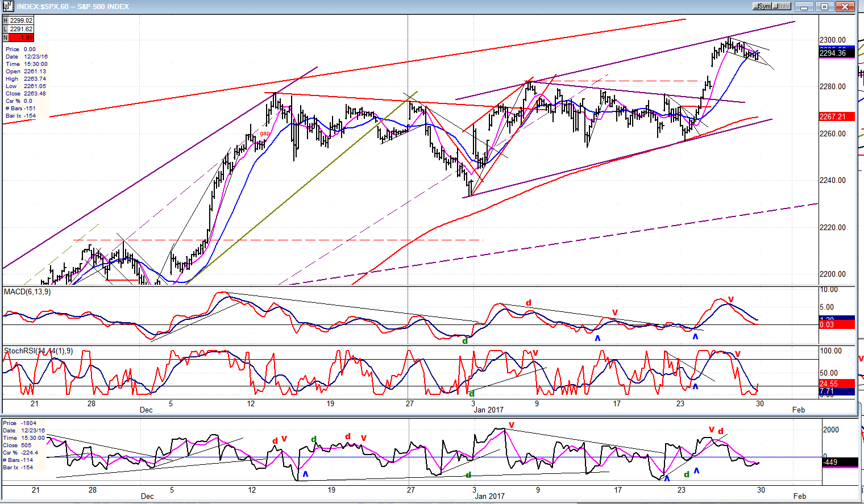Click the 'Jan 2017' label on upper time axis
Image resolution: width=864 pixels, height=504 pixels.
point(489,410)
